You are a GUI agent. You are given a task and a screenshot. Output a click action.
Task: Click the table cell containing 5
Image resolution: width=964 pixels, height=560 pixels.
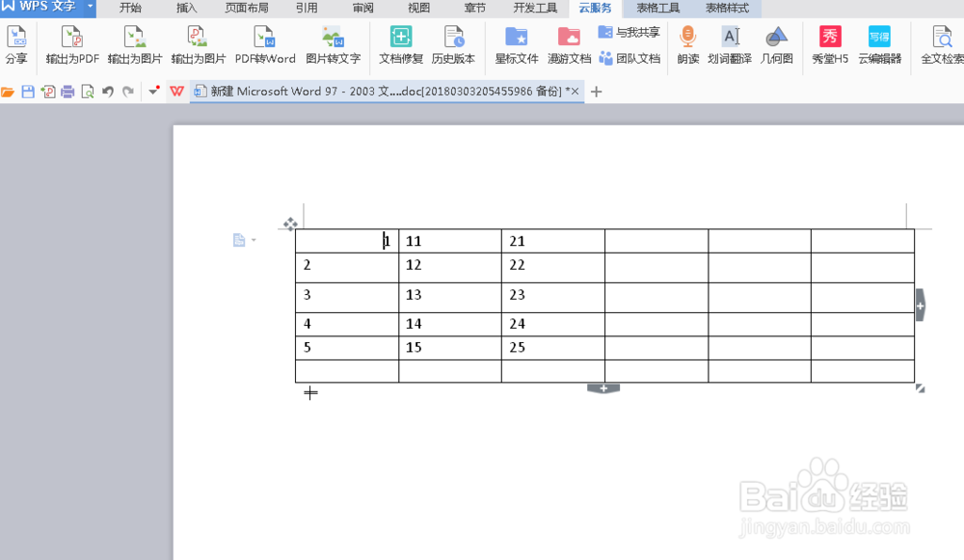pyautogui.click(x=347, y=348)
